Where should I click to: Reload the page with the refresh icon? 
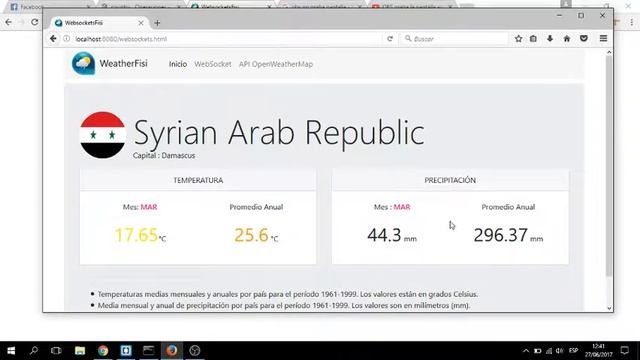click(x=390, y=39)
